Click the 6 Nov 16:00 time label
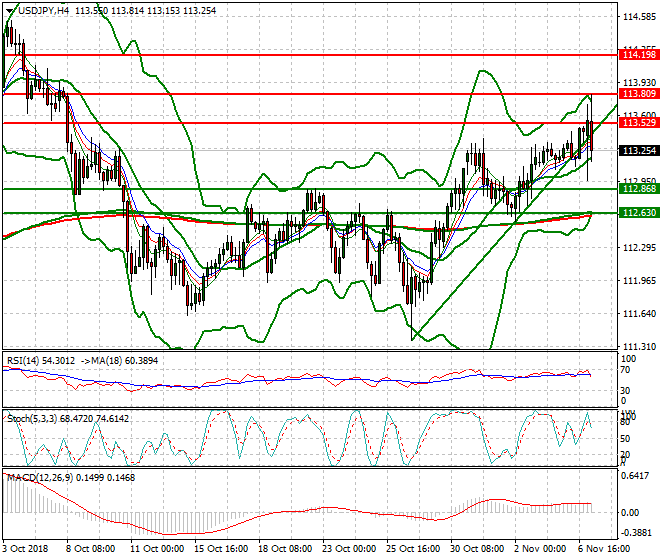This screenshot has width=660, height=560. pos(604,549)
